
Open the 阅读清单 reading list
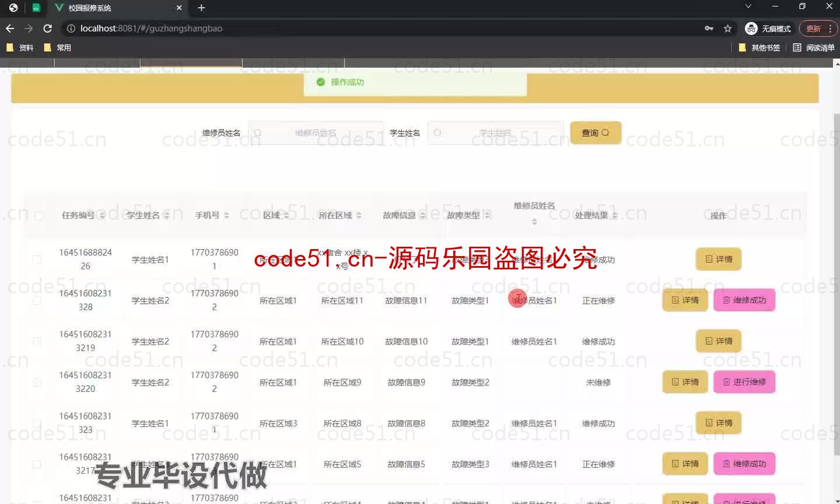click(x=813, y=48)
